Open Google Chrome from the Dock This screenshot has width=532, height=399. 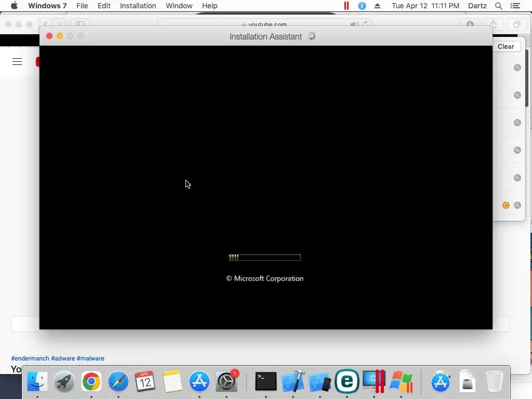click(91, 381)
